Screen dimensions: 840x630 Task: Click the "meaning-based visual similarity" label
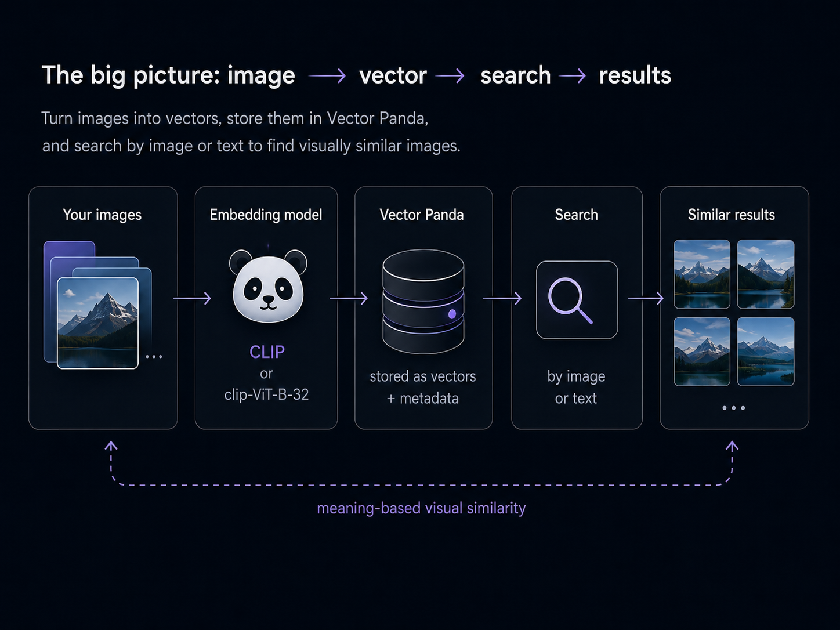tap(421, 508)
